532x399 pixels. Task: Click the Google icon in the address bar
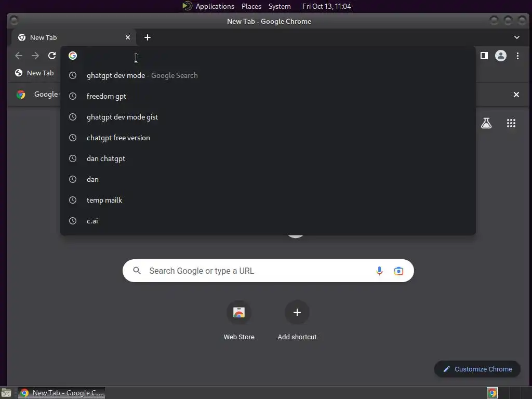73,56
